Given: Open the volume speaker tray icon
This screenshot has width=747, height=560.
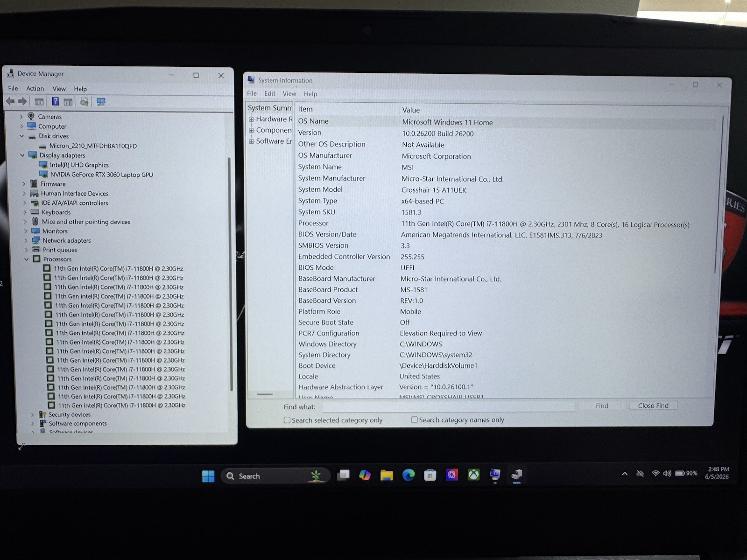Looking at the screenshot, I should pos(667,473).
